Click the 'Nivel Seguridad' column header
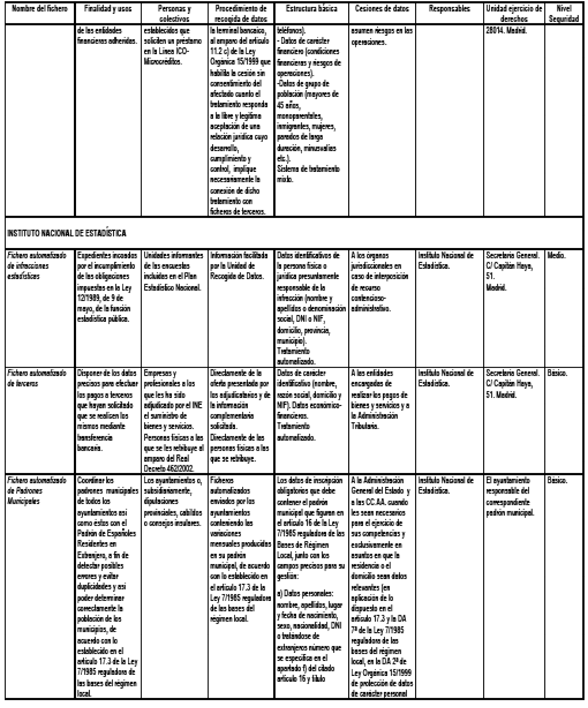The width and height of the screenshot is (588, 708). [564, 14]
